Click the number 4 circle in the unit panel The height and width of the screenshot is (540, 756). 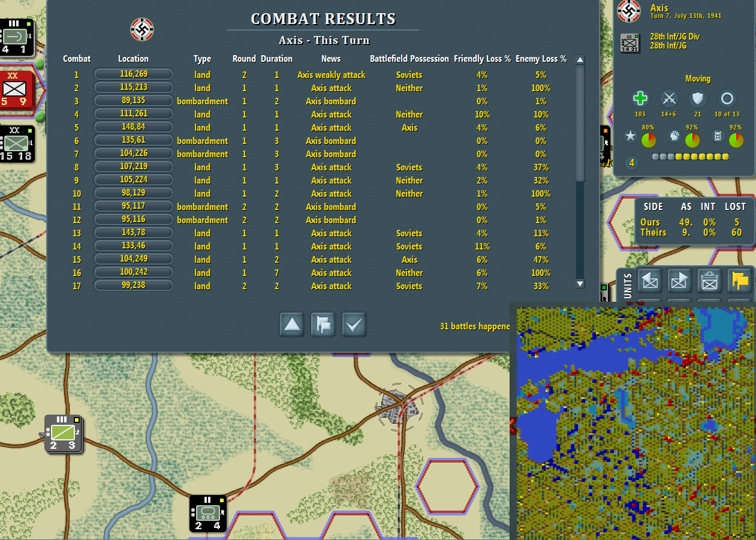tap(631, 163)
